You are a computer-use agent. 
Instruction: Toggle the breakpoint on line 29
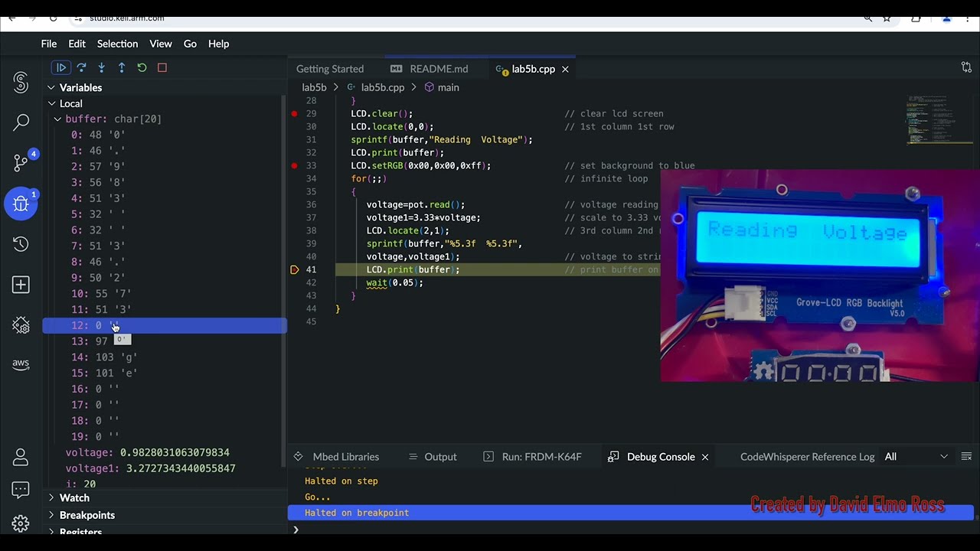294,113
